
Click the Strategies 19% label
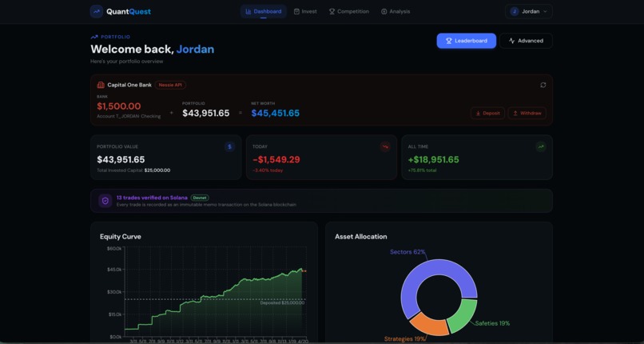coord(404,339)
